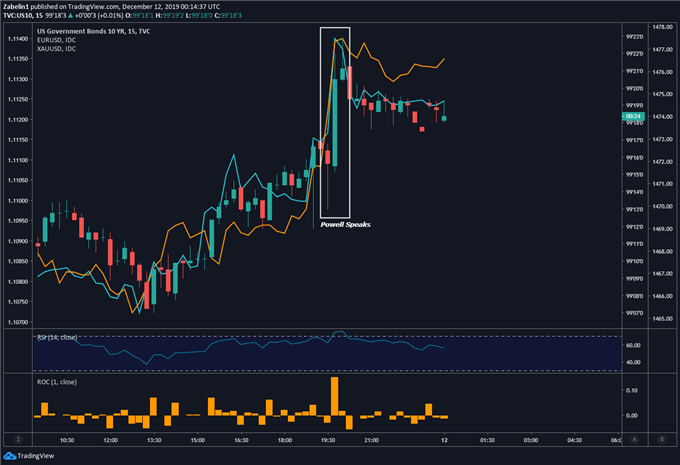Click the TVC:US10, 15 symbol header
The height and width of the screenshot is (465, 680).
23,15
